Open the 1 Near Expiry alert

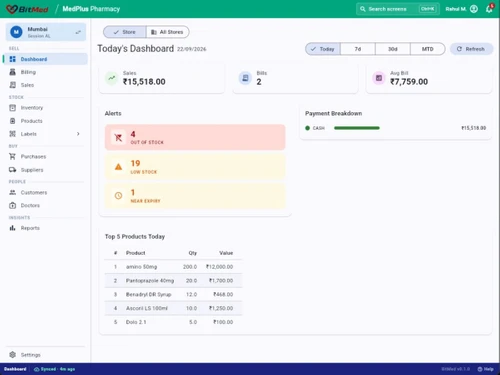[x=195, y=196]
